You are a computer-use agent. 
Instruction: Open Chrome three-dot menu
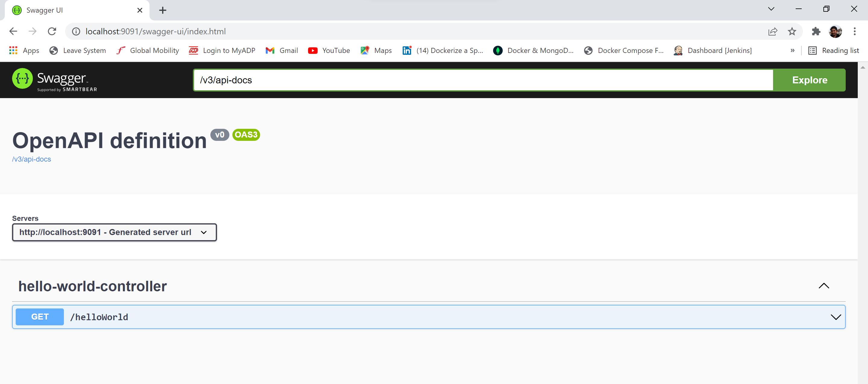(854, 31)
